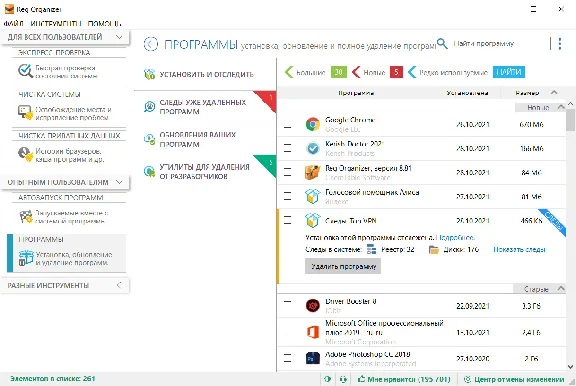The image size is (576, 386).
Task: Select the Driver Booster 8 icon
Action: (x=313, y=306)
